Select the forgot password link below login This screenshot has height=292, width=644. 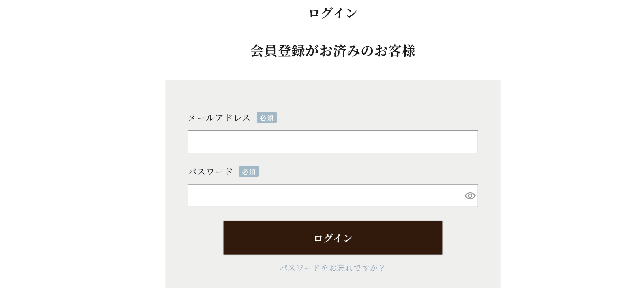[333, 268]
